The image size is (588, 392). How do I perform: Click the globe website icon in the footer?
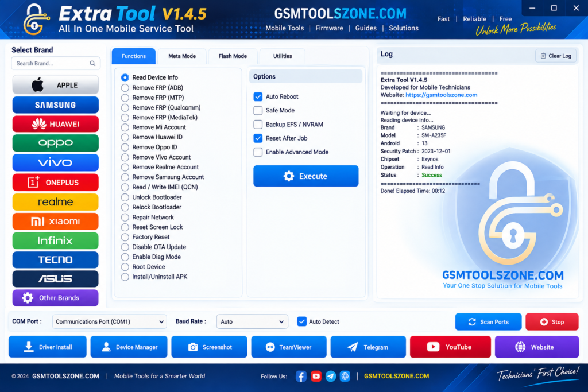(345, 376)
